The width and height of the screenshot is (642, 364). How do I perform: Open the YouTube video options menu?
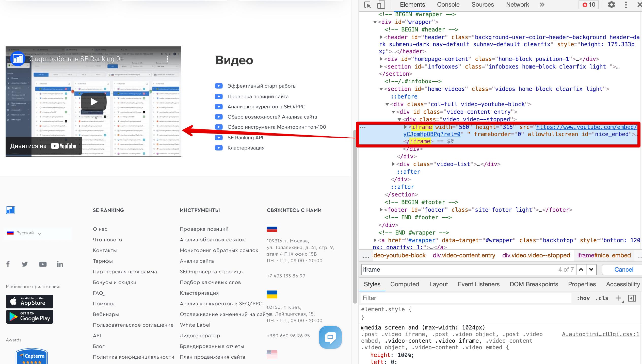tap(167, 59)
